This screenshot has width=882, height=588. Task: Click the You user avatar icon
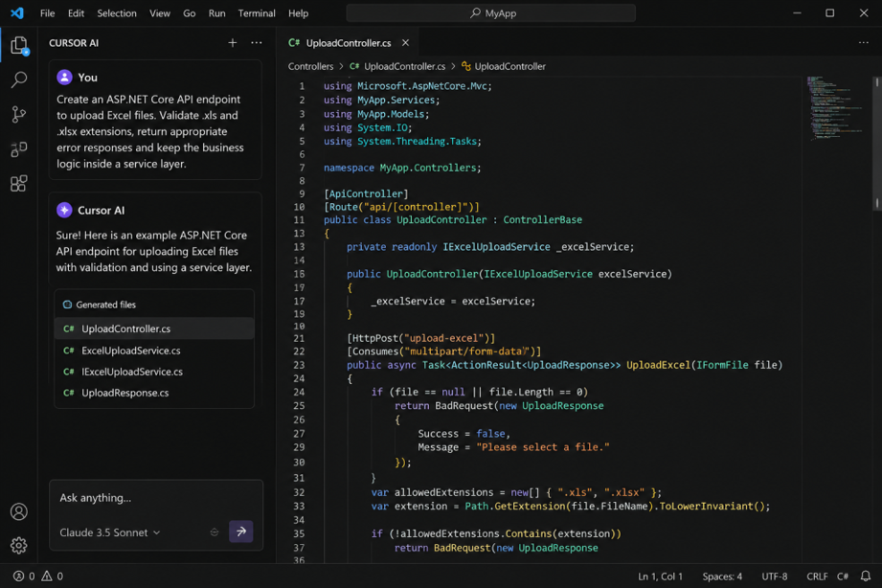(x=65, y=77)
